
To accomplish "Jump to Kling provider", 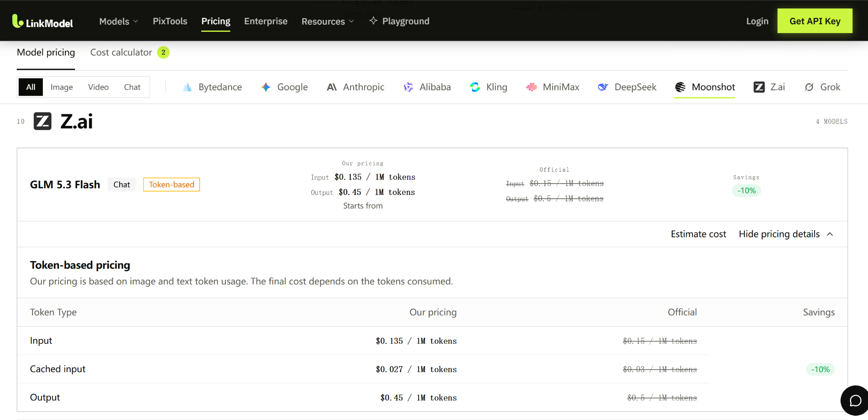I will (489, 87).
